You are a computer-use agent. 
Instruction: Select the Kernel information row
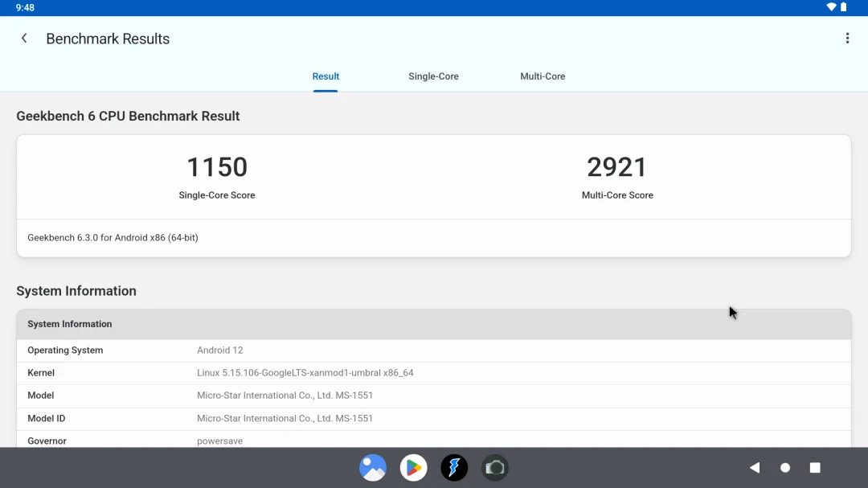(434, 373)
